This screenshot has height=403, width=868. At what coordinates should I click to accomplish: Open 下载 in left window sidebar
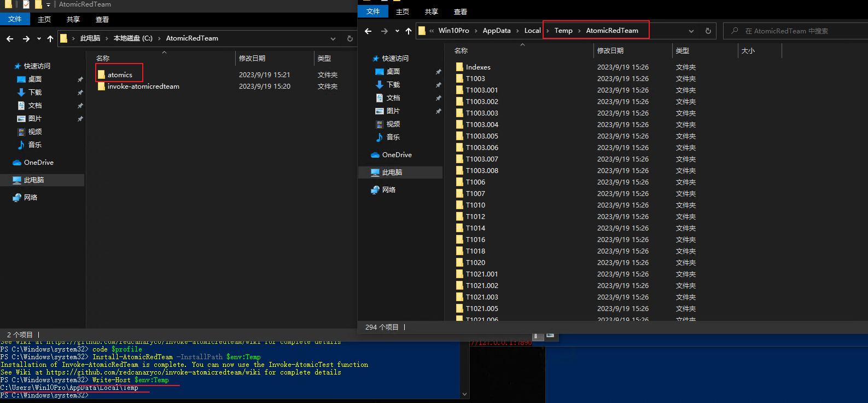pyautogui.click(x=35, y=93)
